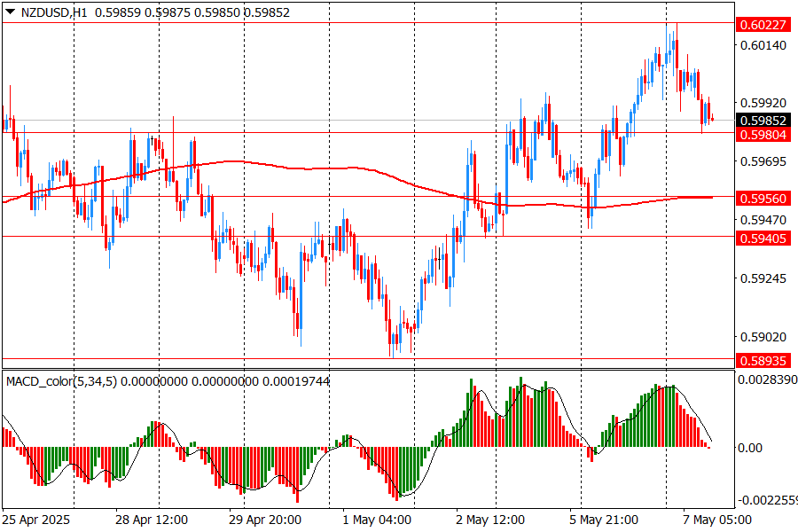Click the 0.58935 red level label
Viewport: 798px width, 532px height.
(761, 360)
